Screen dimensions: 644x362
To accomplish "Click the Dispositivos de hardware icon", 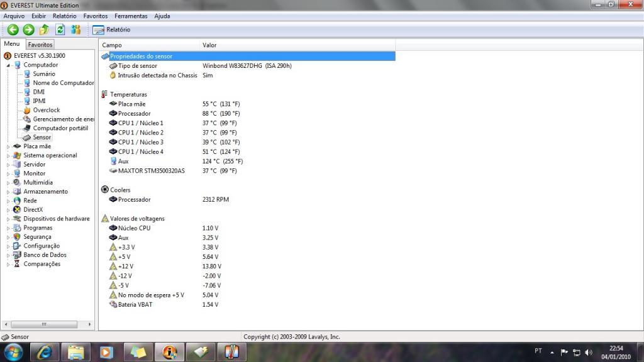I will point(17,219).
